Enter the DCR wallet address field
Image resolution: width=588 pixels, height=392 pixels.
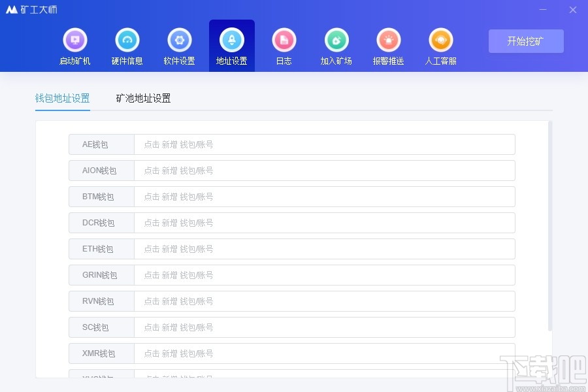[x=325, y=223]
